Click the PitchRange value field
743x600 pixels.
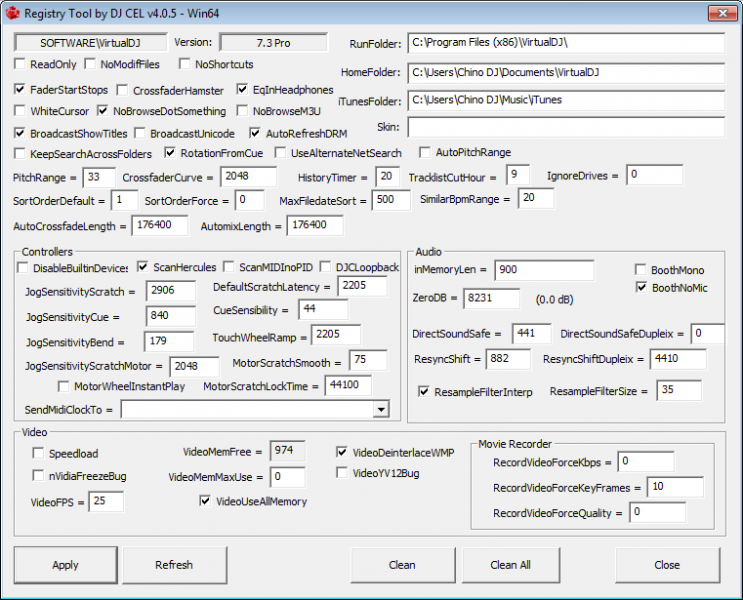[x=99, y=177]
